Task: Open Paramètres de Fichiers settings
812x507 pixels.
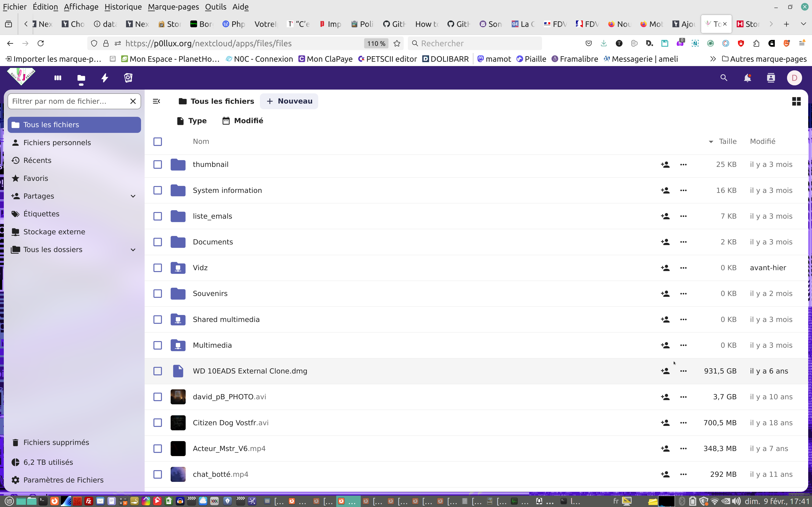Action: tap(63, 480)
